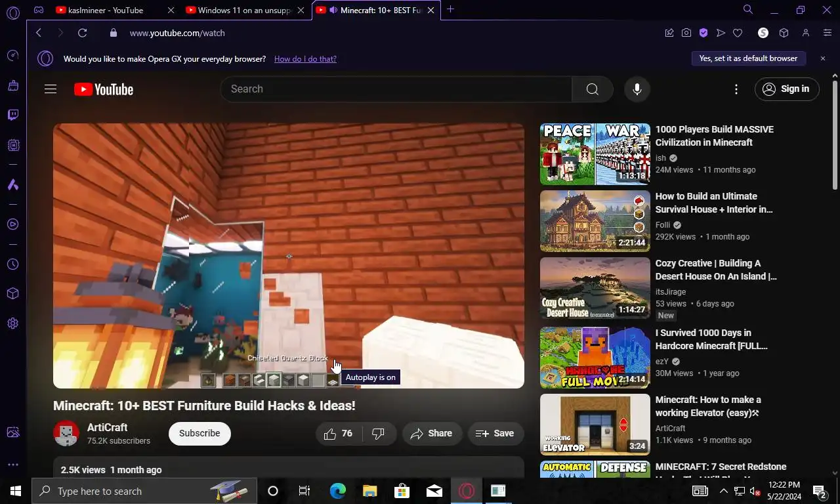Open Aria AI from the sidebar
840x504 pixels.
click(13, 185)
